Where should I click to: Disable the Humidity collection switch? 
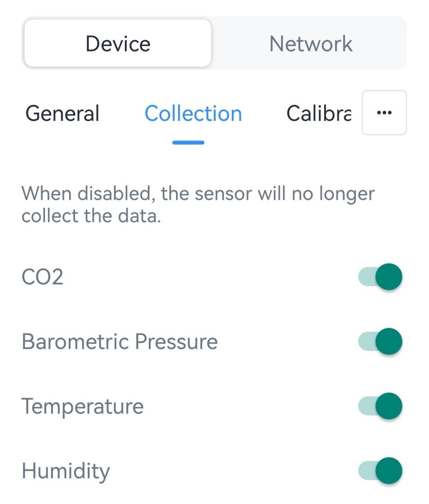click(x=380, y=471)
